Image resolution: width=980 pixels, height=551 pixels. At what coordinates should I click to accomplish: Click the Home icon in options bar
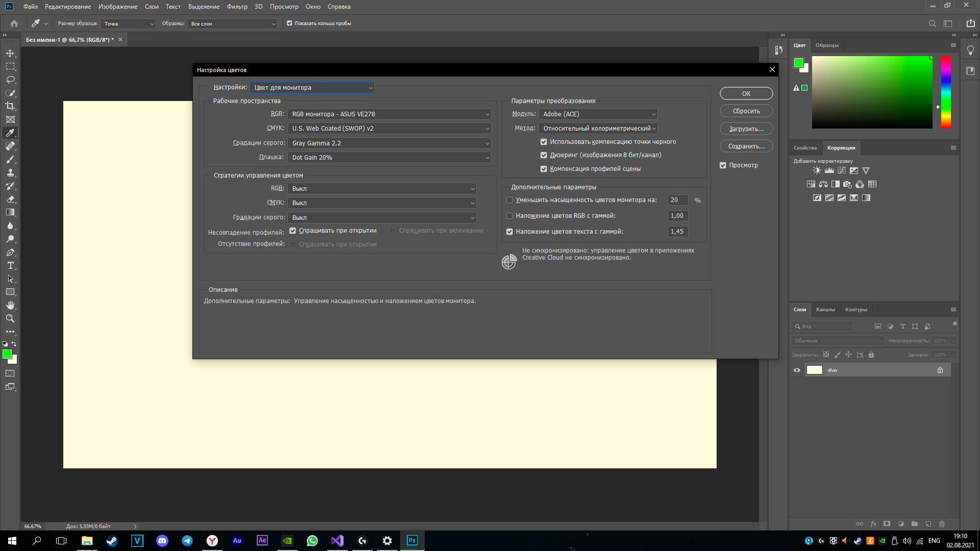coord(14,23)
